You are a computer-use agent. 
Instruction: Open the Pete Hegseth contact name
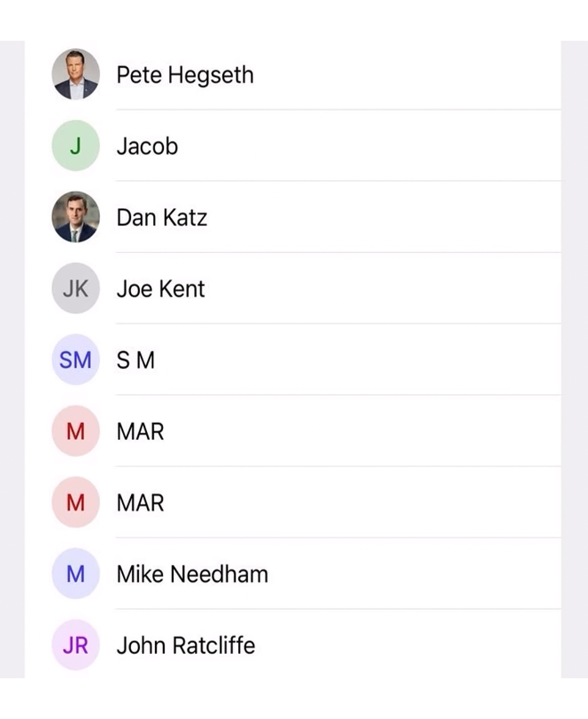tap(185, 75)
